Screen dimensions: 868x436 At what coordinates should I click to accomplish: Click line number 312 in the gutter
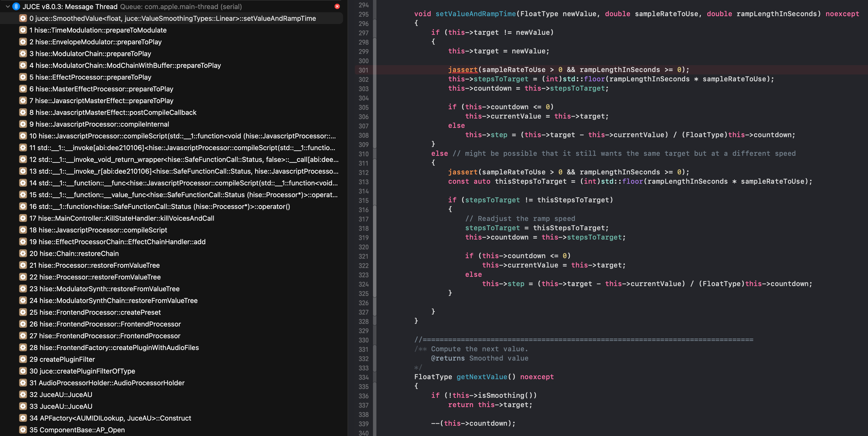point(363,172)
